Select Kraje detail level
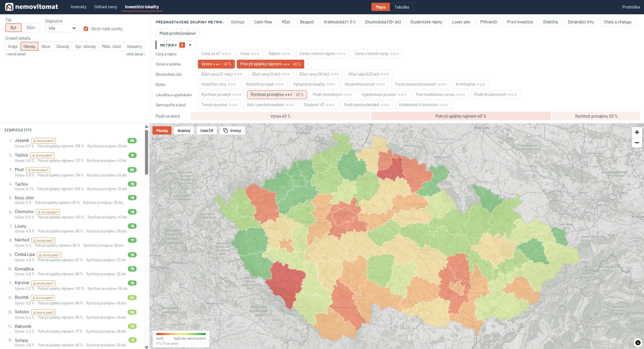Image resolution: width=644 pixels, height=349 pixels. pyautogui.click(x=13, y=47)
